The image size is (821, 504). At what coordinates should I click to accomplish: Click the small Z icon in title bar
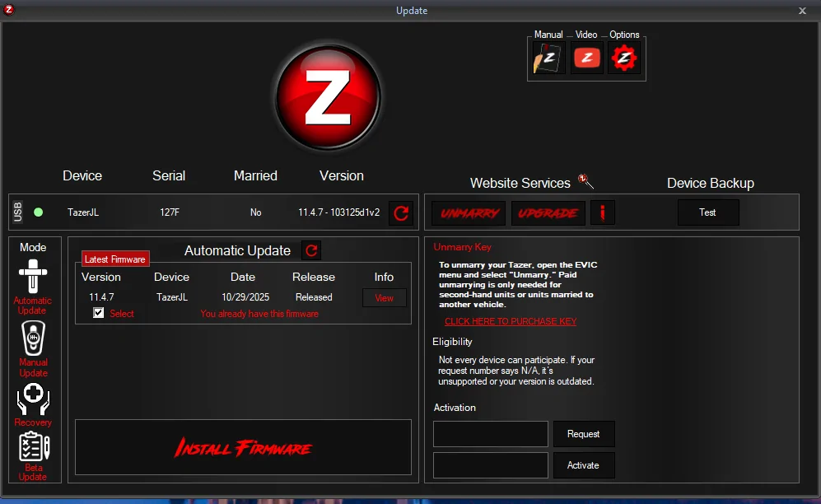pos(9,9)
